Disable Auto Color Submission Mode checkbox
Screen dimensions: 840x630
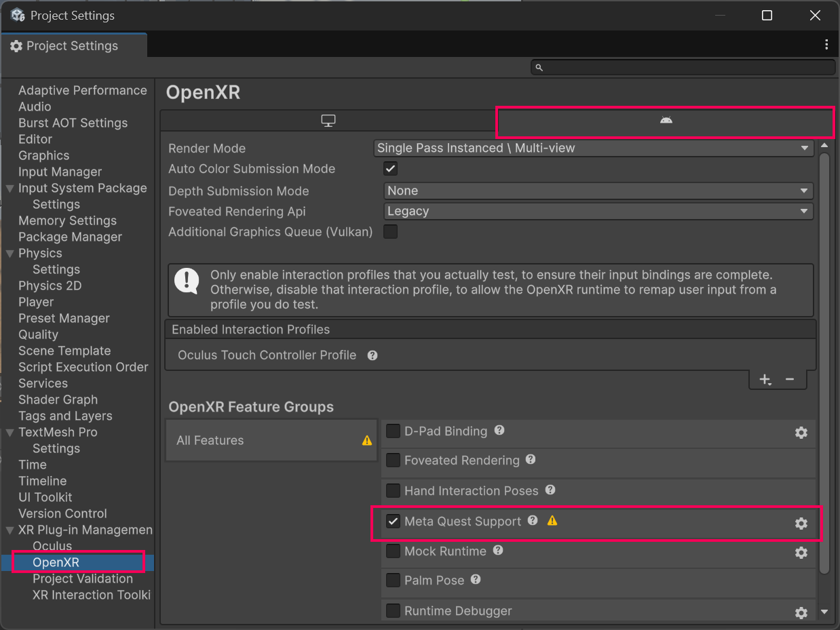click(x=391, y=169)
